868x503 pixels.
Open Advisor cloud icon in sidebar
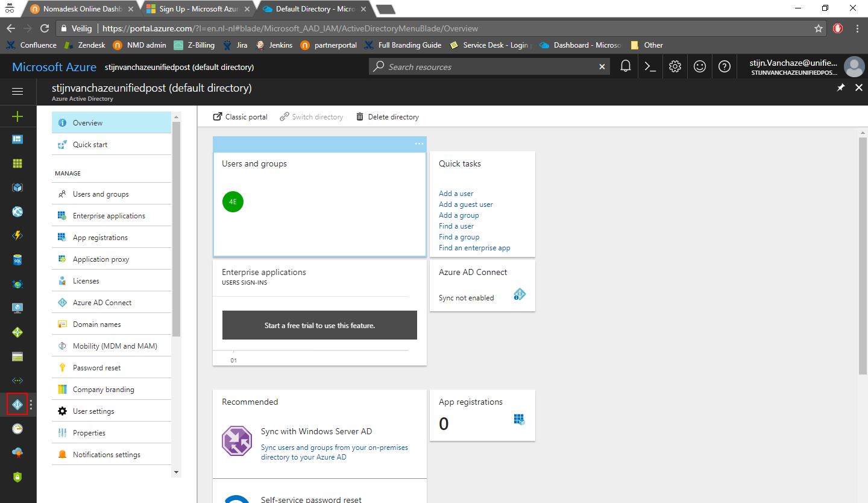pos(17,453)
